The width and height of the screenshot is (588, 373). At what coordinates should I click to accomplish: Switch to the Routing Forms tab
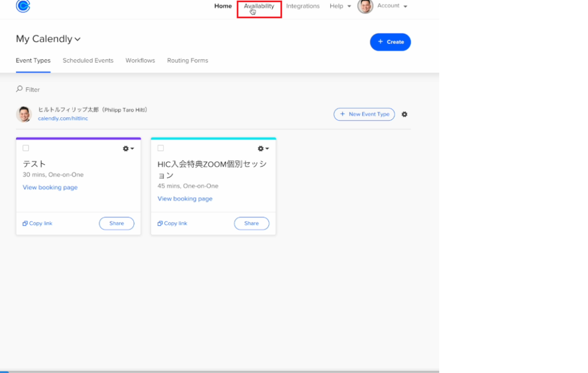click(x=188, y=60)
